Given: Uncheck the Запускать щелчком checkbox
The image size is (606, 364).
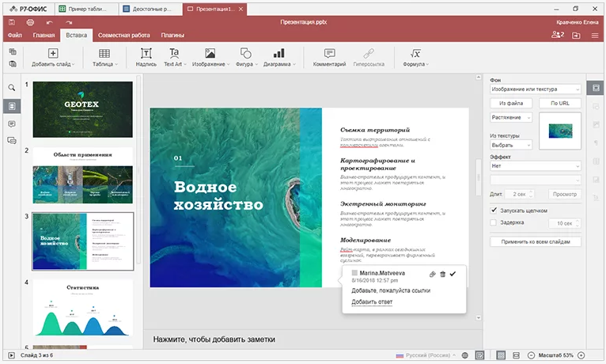Looking at the screenshot, I should (x=494, y=210).
